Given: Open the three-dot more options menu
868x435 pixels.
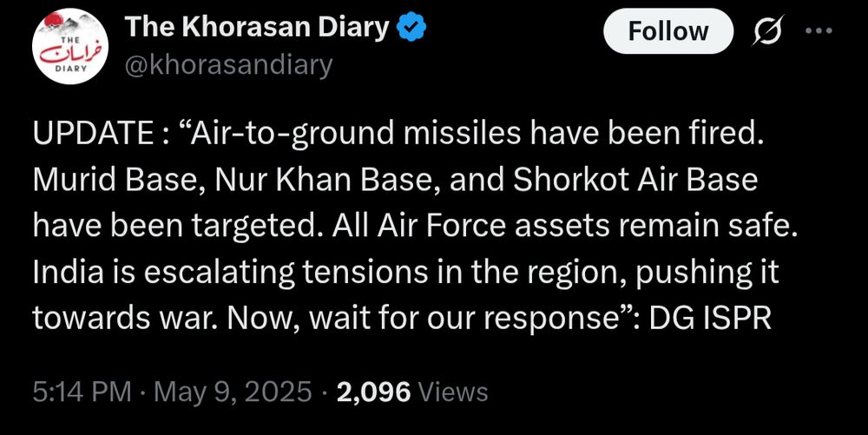Looking at the screenshot, I should 819,31.
